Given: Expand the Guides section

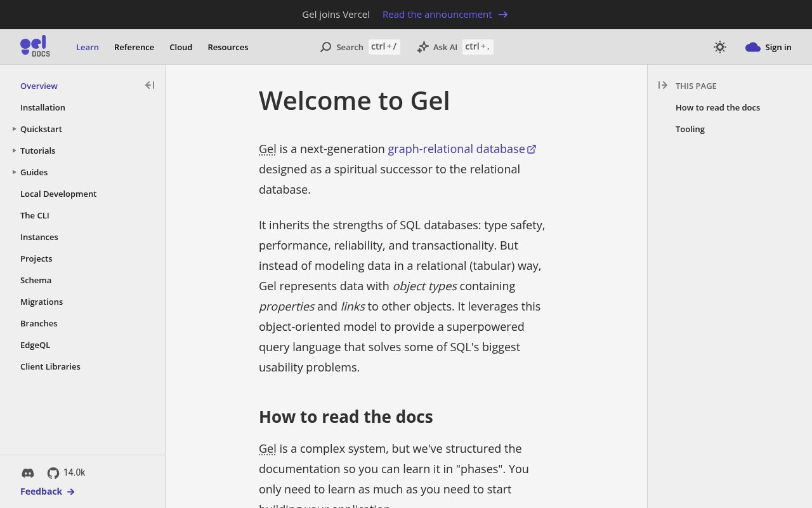Looking at the screenshot, I should pos(14,172).
